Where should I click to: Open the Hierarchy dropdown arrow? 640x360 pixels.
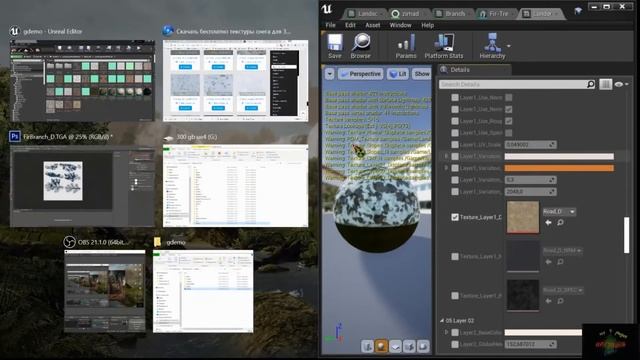click(509, 46)
